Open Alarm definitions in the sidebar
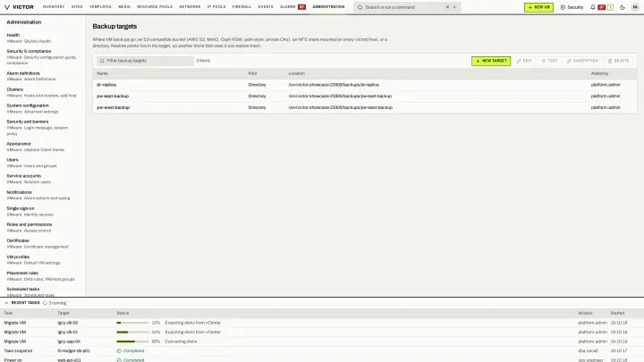Image resolution: width=644 pixels, height=362 pixels. coord(42,76)
